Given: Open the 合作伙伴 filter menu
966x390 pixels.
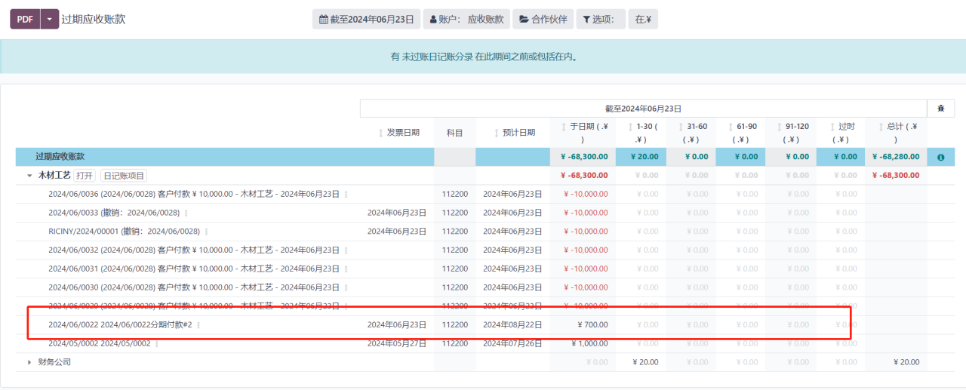Looking at the screenshot, I should click(543, 19).
